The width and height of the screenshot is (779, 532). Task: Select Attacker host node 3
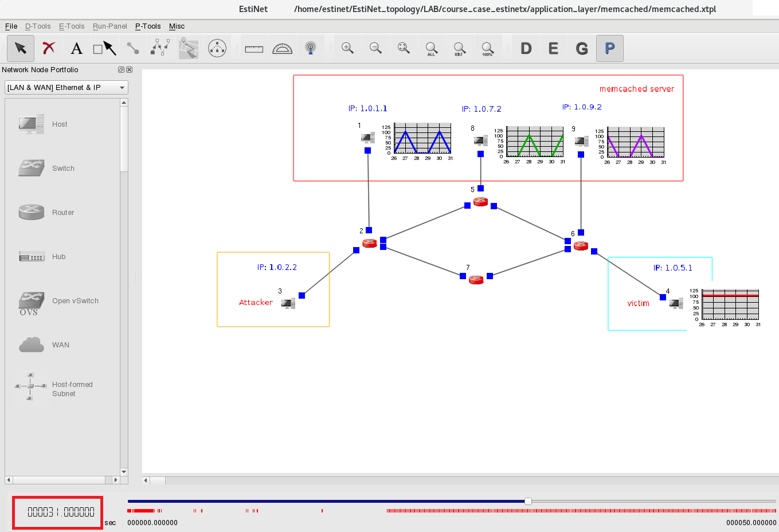[288, 303]
